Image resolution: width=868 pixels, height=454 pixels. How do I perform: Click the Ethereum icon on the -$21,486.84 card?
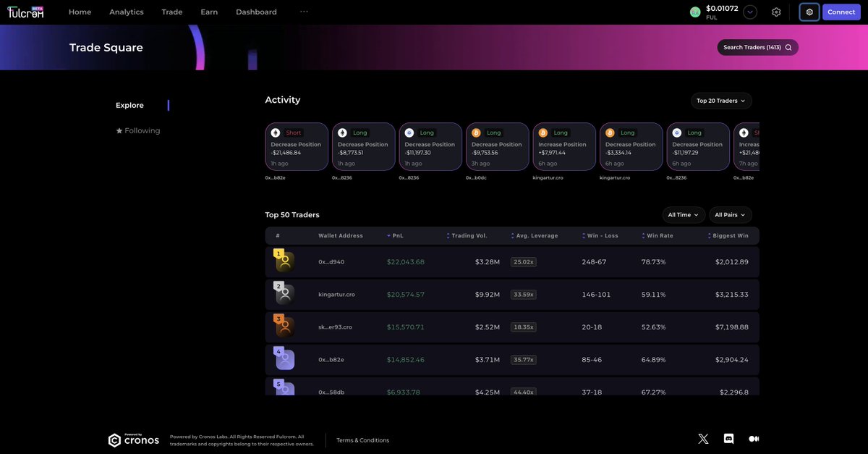coord(276,133)
